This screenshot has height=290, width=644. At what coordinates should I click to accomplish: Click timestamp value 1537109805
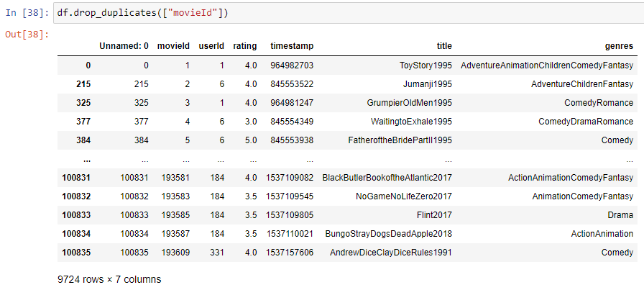click(290, 215)
